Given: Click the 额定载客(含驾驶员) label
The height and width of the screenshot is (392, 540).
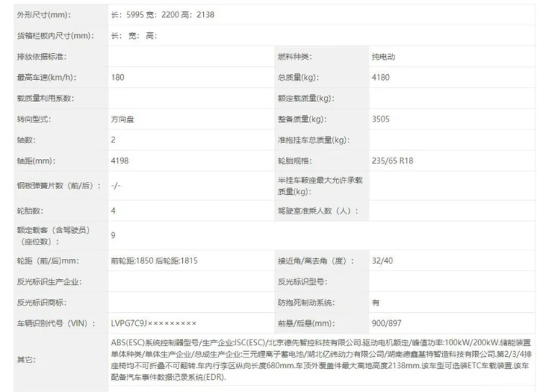Looking at the screenshot, I should tap(53, 236).
